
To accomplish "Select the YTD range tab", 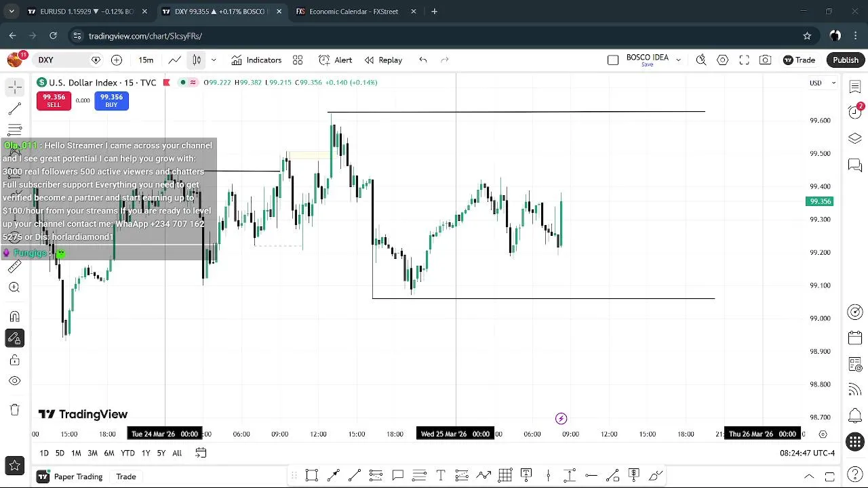I will click(x=127, y=453).
